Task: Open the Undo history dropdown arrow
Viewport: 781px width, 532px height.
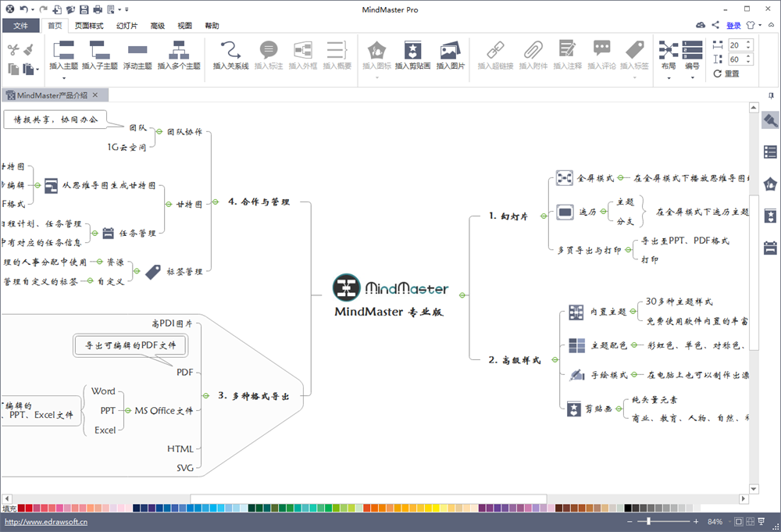Action: click(32, 9)
